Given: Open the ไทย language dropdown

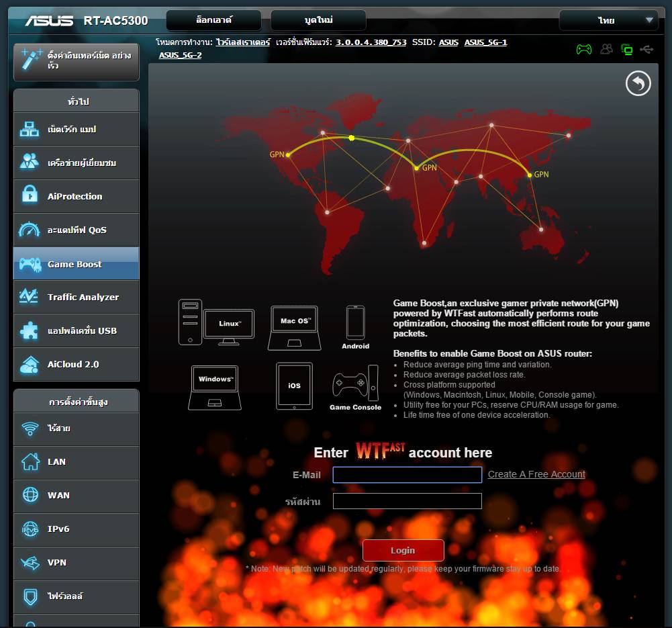Looking at the screenshot, I should click(609, 20).
